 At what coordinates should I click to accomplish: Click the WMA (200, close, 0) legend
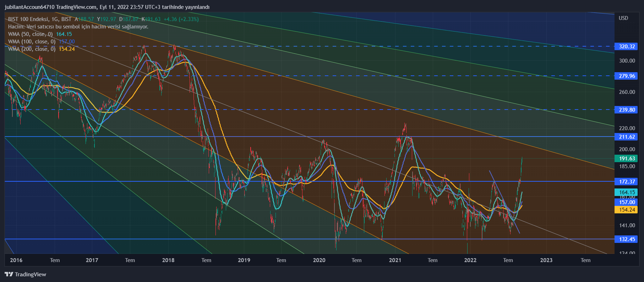click(x=32, y=49)
